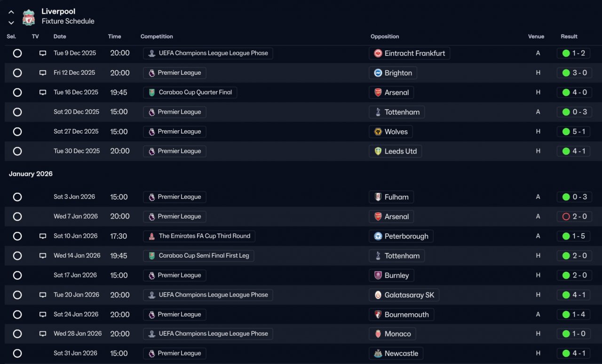602x364 pixels.
Task: Open the Newcastle opposition link
Action: [396, 354]
